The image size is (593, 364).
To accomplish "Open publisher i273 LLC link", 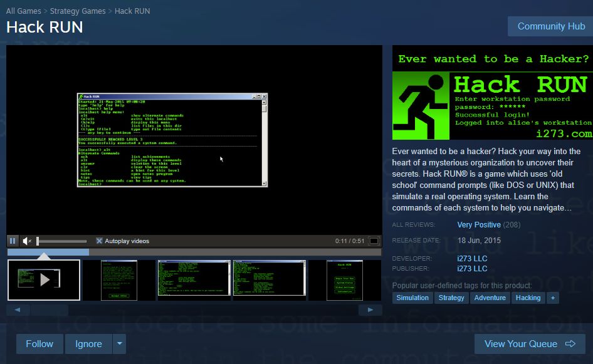I will click(472, 269).
